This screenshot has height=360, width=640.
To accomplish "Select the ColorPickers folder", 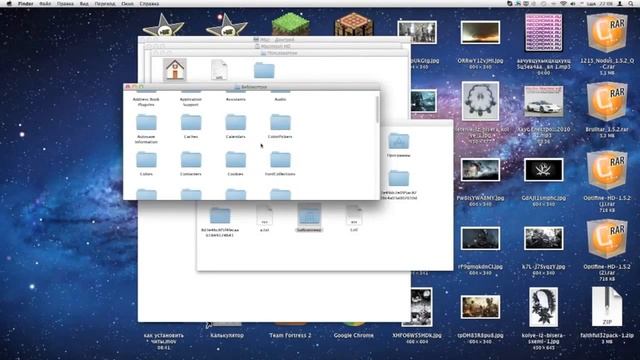I will coord(280,122).
